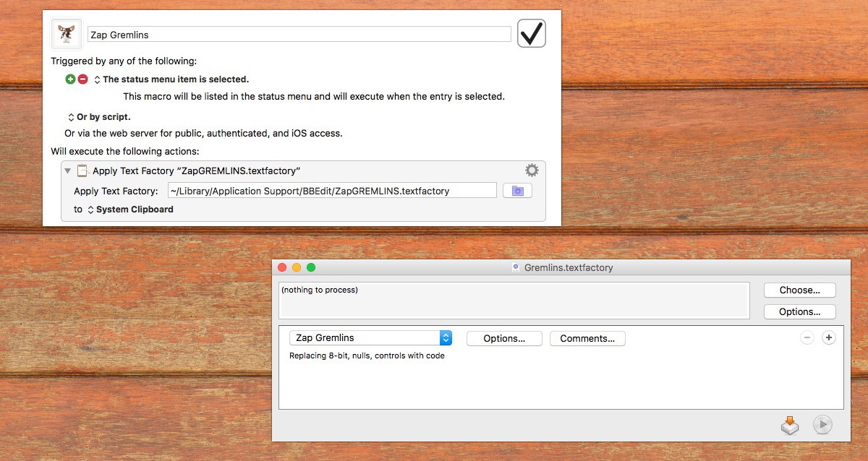Screen dimensions: 868x461
Task: Open the Zap Gremlins operation dropdown
Action: click(x=371, y=338)
